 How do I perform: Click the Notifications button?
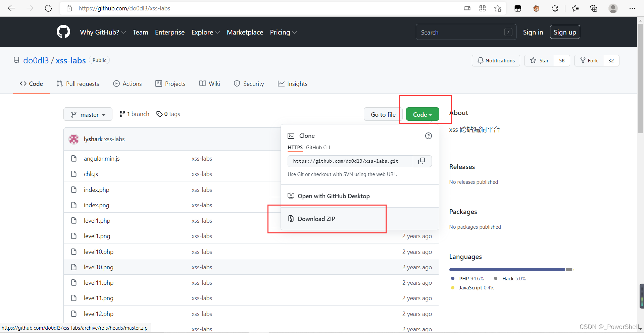496,60
